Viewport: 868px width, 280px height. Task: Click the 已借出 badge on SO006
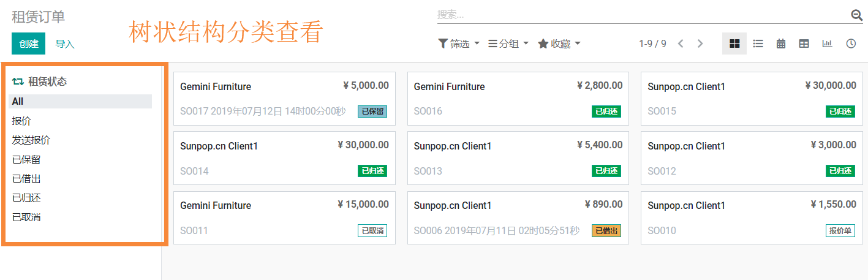(606, 231)
